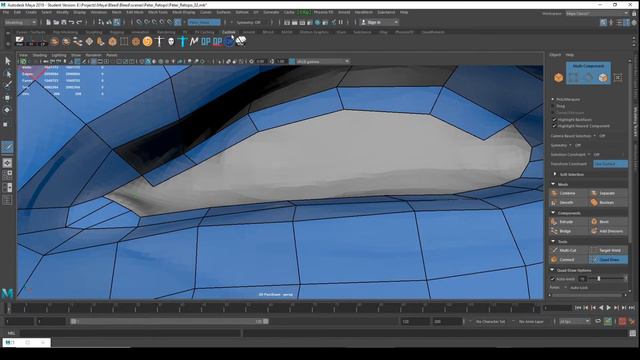
Task: Switch to the Custom shelf tab
Action: pos(228,32)
